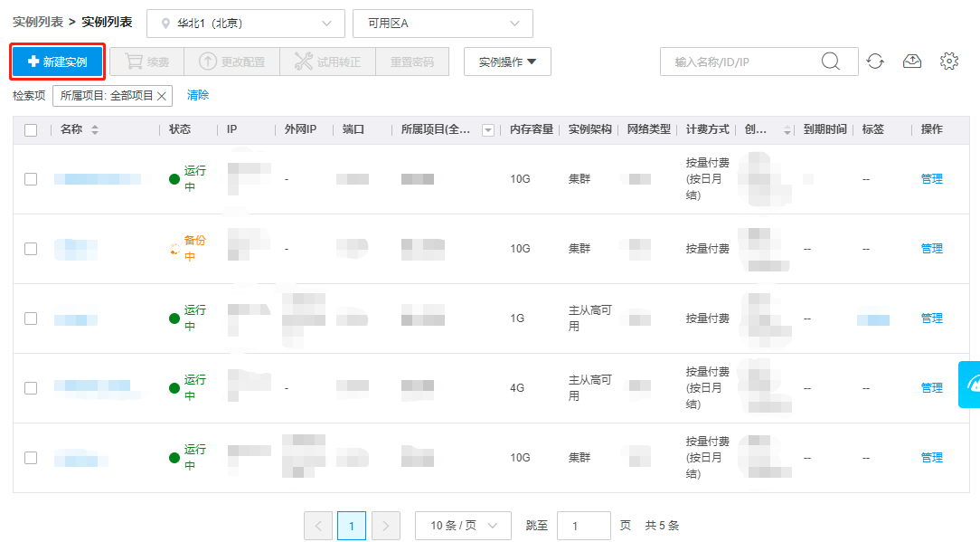Toggle the select-all checkbox in header
The height and width of the screenshot is (542, 980).
(31, 130)
